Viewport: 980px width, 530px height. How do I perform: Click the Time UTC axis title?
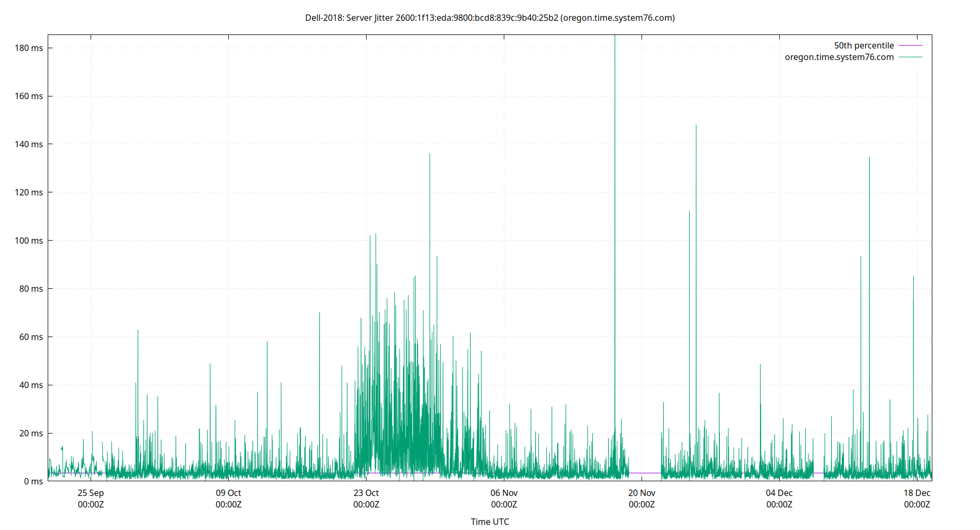click(x=489, y=522)
